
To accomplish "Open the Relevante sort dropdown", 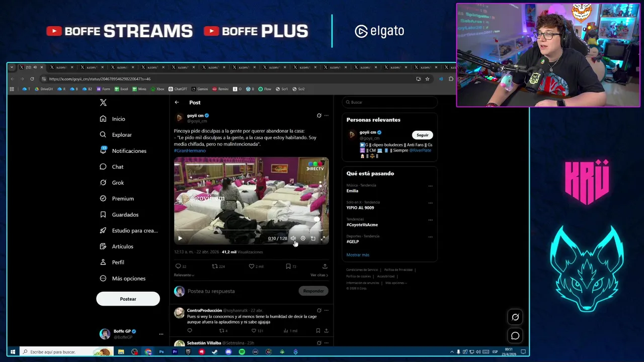I will point(184,275).
